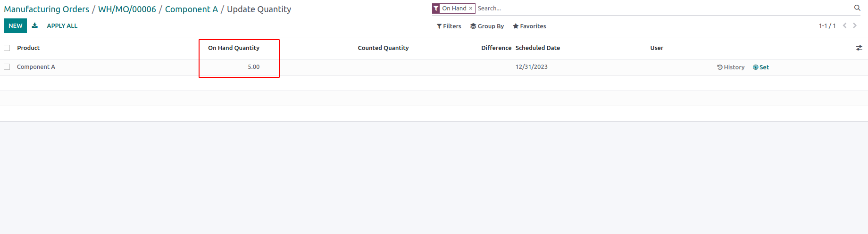The height and width of the screenshot is (234, 868).
Task: Click Set for Component A row
Action: click(x=761, y=67)
